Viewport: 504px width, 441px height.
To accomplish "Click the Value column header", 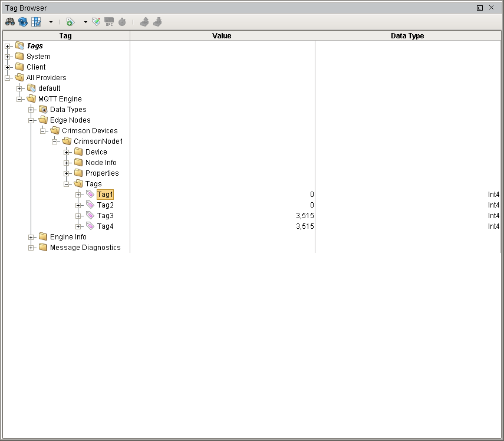I will (222, 36).
